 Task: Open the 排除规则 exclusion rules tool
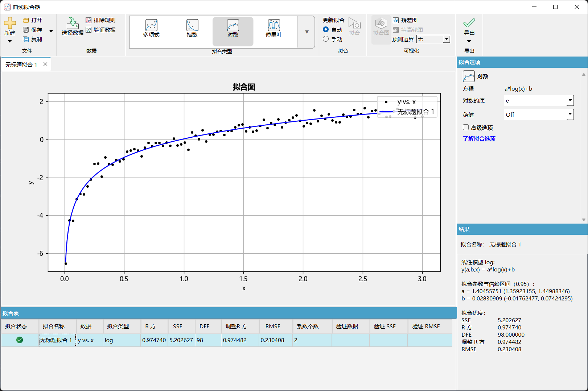(101, 20)
